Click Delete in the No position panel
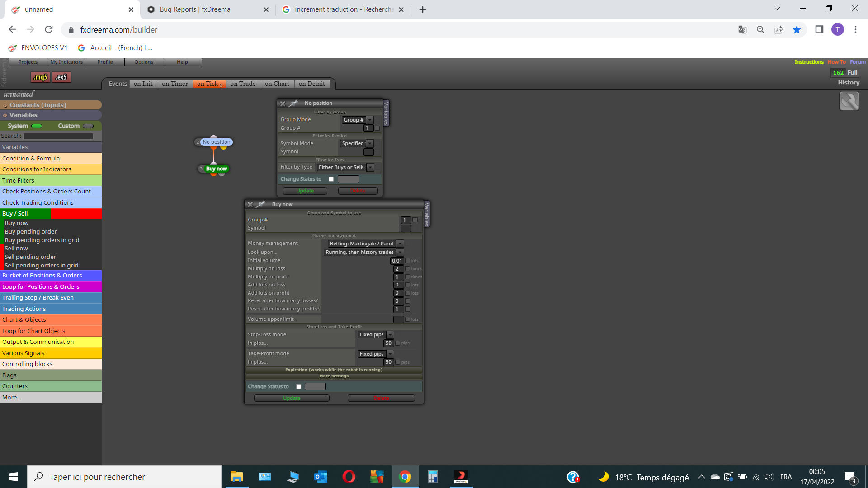868x488 pixels. 358,191
